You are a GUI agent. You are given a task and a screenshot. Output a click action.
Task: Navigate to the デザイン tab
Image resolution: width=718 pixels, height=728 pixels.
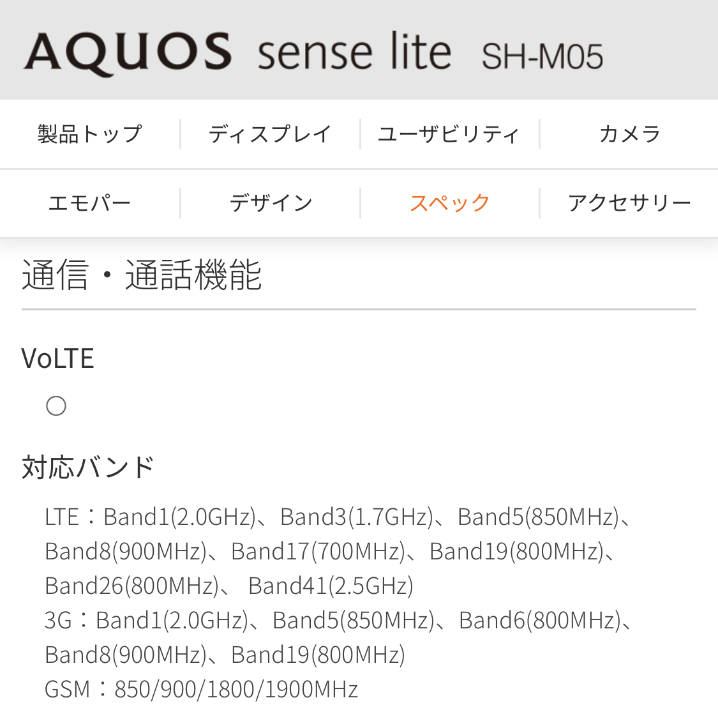(270, 203)
